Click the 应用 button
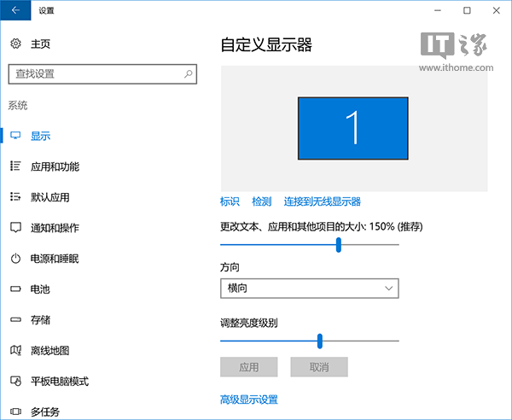Screen dimensions: 512x420 (x=249, y=367)
